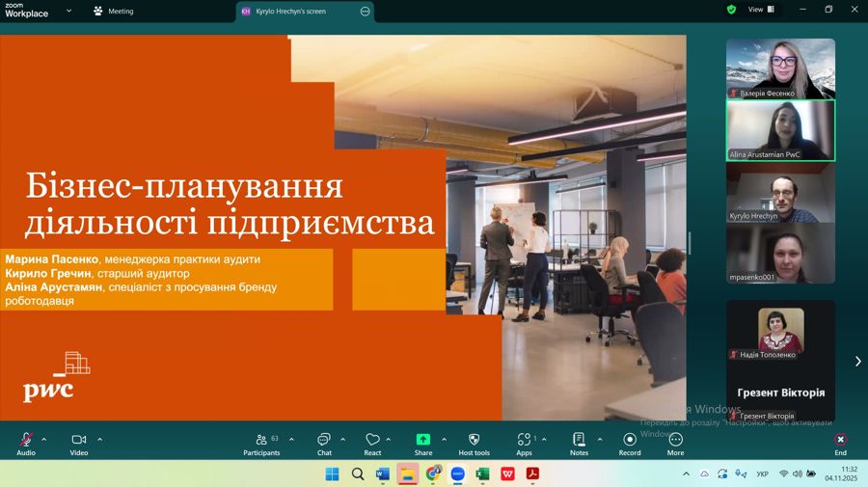
Task: Select the Kyrylo Hrechyn's screen tab
Action: tap(296, 11)
